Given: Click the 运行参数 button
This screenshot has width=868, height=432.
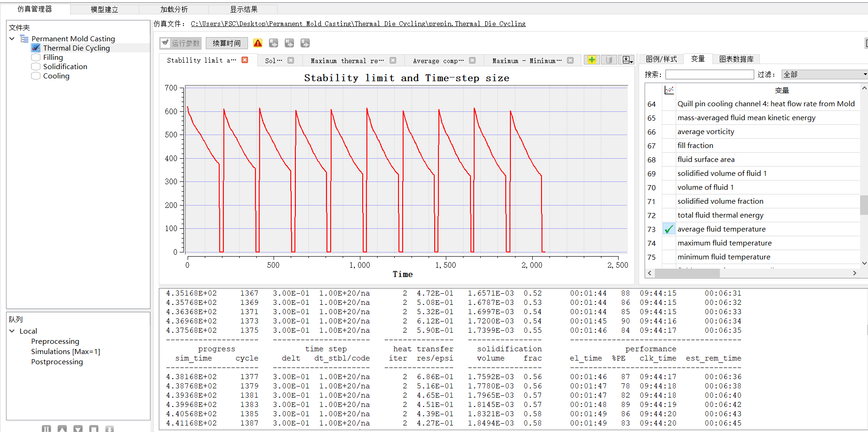Looking at the screenshot, I should point(180,43).
